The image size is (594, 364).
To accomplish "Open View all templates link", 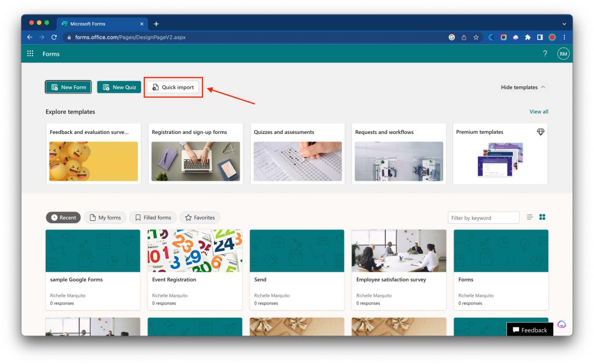I will coord(539,111).
